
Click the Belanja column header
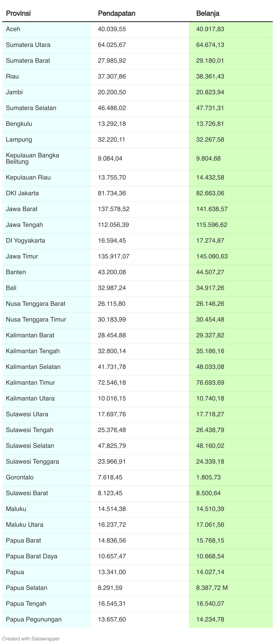[x=208, y=14]
